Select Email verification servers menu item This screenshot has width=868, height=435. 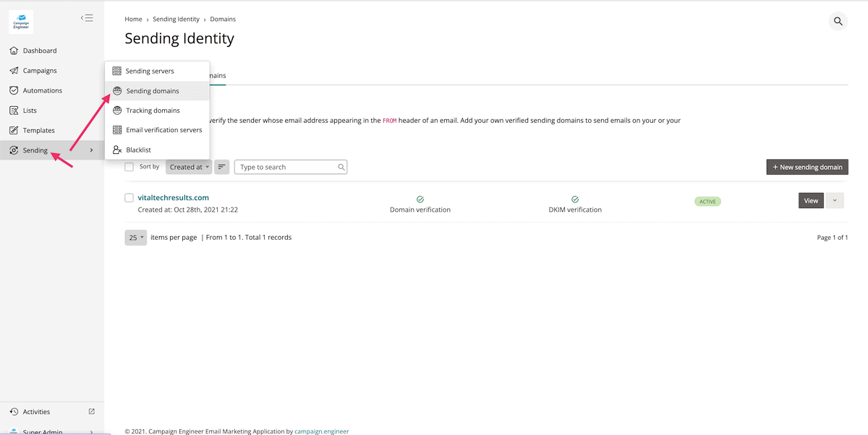pos(158,130)
